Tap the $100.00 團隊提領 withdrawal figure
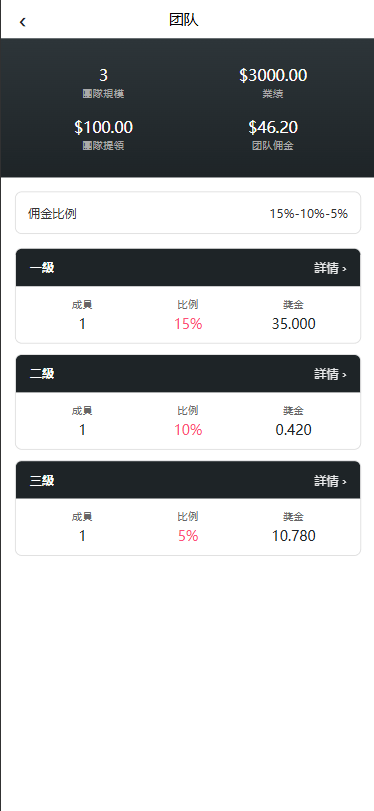This screenshot has height=811, width=374. point(103,134)
